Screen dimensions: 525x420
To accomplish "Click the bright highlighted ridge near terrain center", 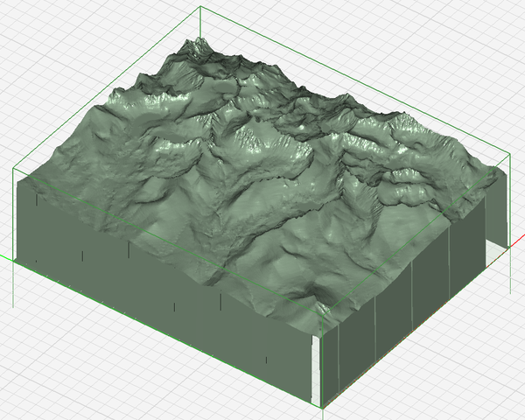I will [x=254, y=136].
